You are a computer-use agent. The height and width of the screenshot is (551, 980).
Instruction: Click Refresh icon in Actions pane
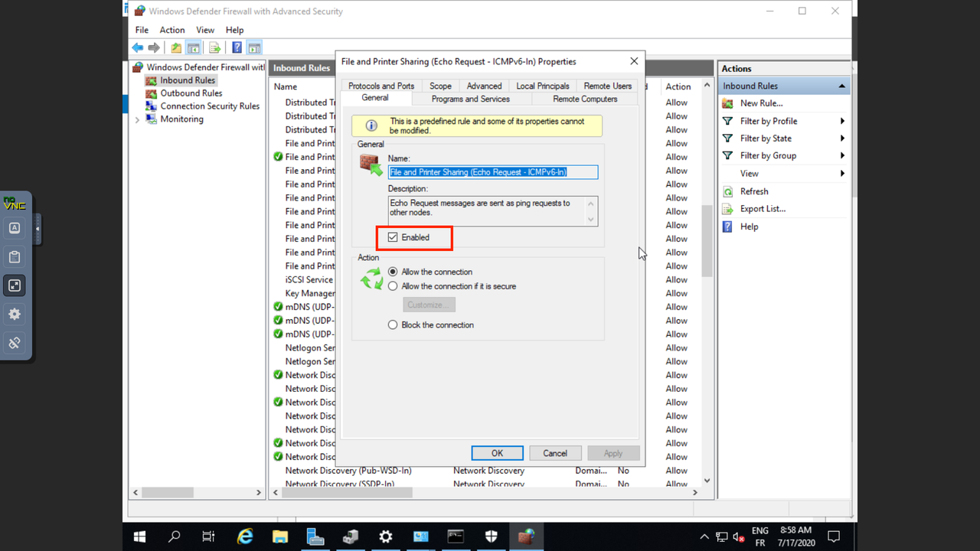pos(728,191)
